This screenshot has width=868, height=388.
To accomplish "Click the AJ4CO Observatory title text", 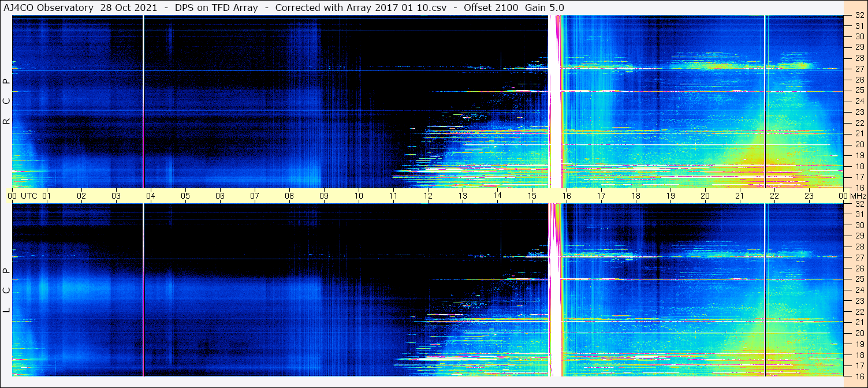I will tap(48, 8).
